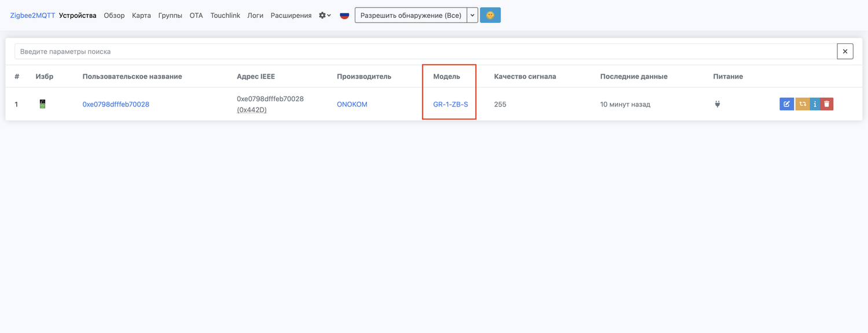Viewport: 868px width, 333px height.
Task: Click the Разрешить обнаружение (Все) button
Action: coord(410,16)
